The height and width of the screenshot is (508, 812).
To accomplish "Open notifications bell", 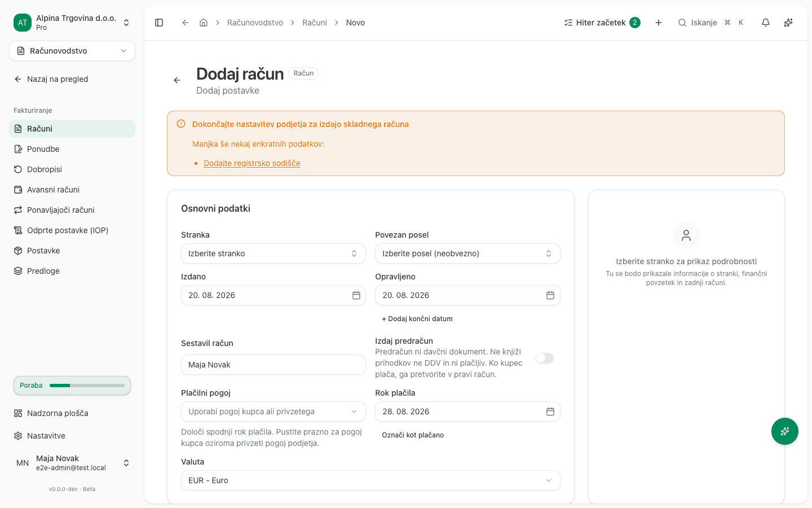I will (766, 23).
